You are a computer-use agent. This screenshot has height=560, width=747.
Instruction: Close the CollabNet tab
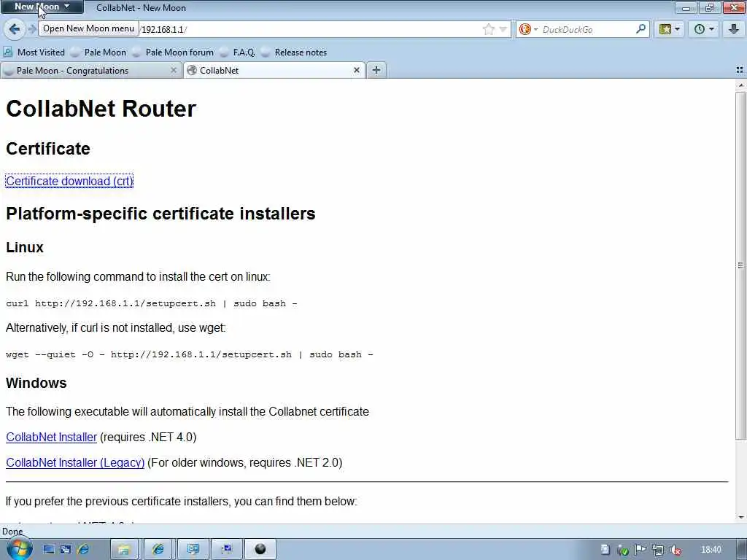356,71
